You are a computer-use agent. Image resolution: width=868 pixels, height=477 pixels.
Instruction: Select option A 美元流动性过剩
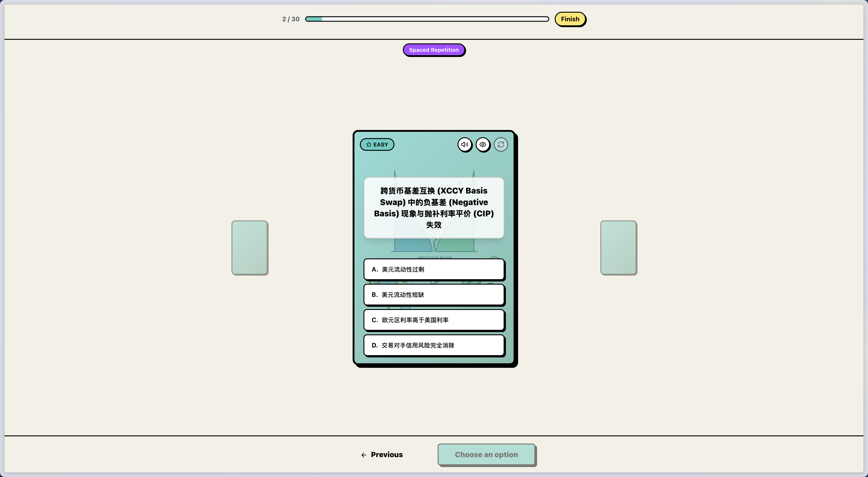pos(434,269)
